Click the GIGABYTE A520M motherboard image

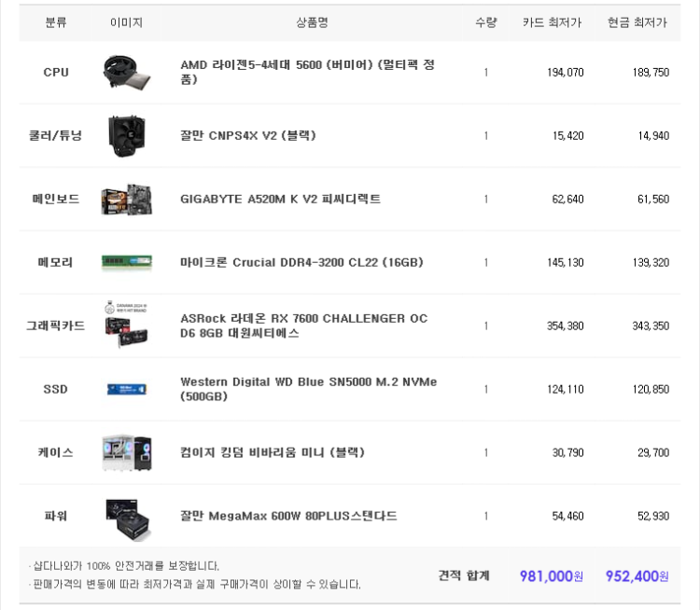126,200
